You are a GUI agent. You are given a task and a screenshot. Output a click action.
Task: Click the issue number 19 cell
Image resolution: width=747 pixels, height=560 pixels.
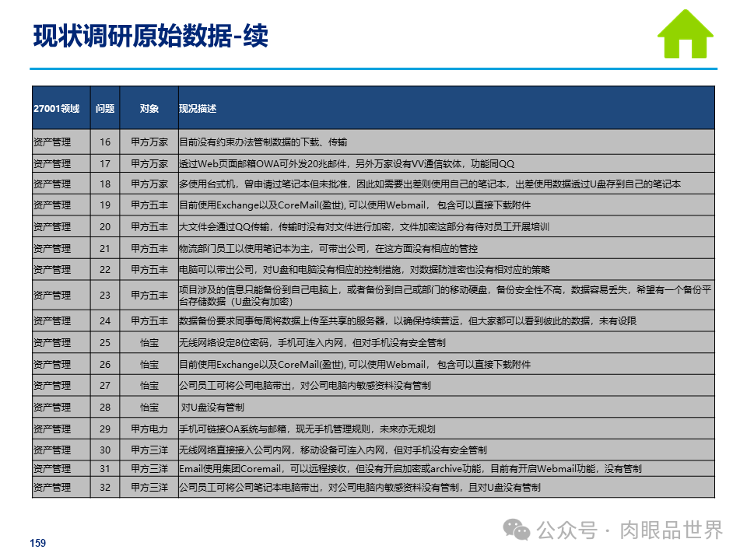(x=105, y=205)
